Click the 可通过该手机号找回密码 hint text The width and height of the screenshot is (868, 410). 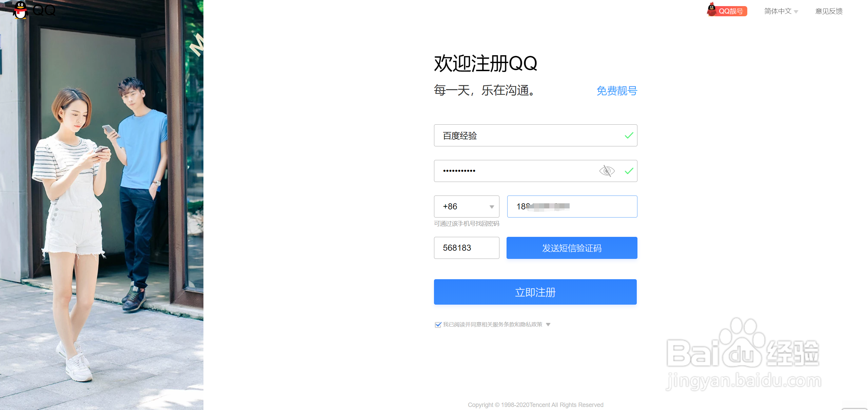(x=467, y=224)
